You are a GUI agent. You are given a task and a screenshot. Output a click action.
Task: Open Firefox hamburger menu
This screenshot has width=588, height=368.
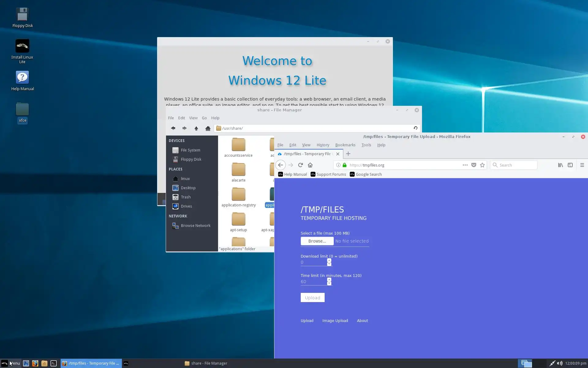pyautogui.click(x=582, y=165)
